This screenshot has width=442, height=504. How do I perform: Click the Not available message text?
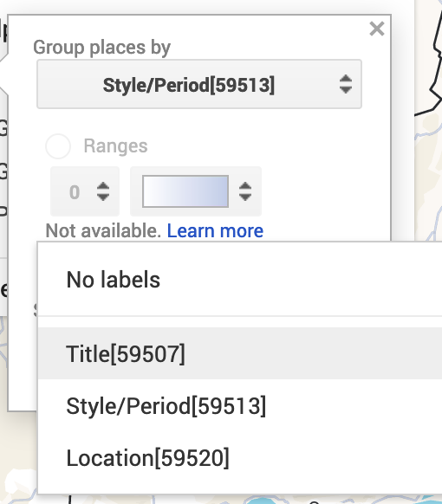(103, 231)
